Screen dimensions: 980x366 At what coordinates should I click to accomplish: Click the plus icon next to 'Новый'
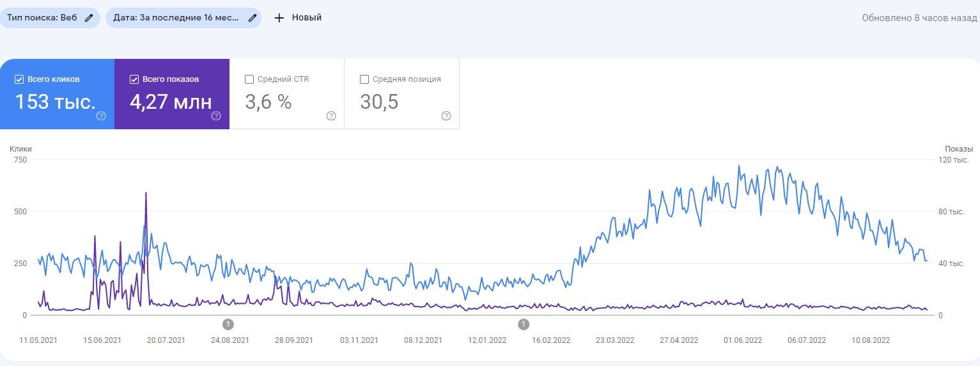tap(279, 18)
